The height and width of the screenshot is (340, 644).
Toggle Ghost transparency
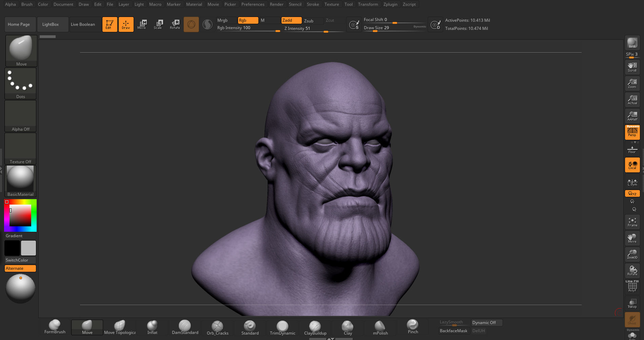(x=632, y=320)
